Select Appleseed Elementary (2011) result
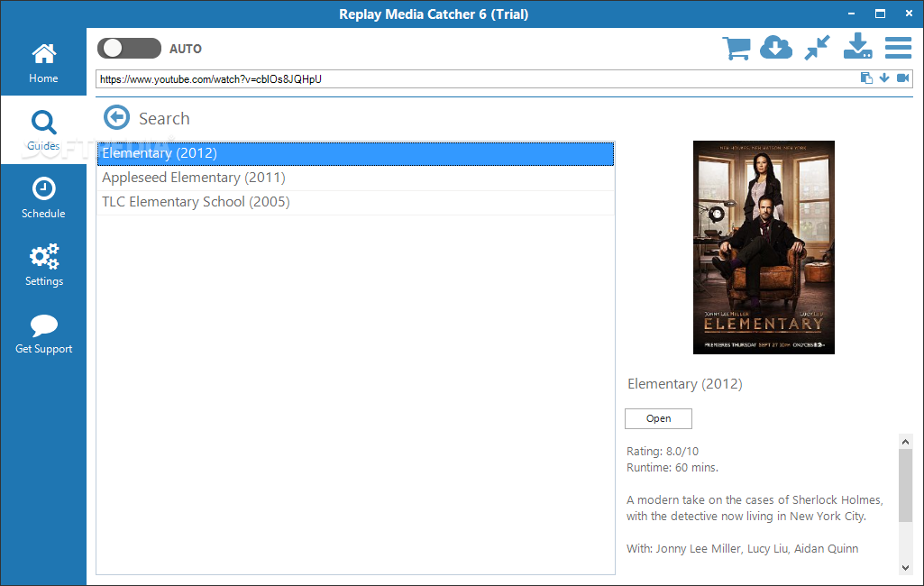 355,178
